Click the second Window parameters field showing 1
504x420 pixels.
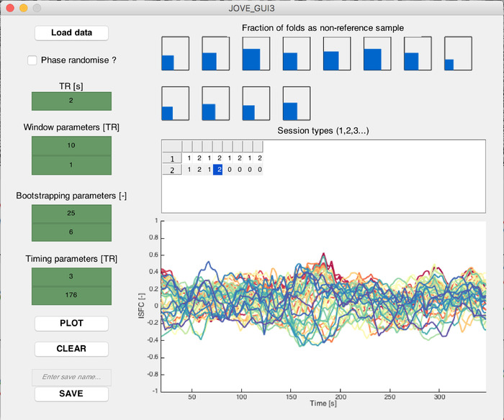tap(71, 165)
